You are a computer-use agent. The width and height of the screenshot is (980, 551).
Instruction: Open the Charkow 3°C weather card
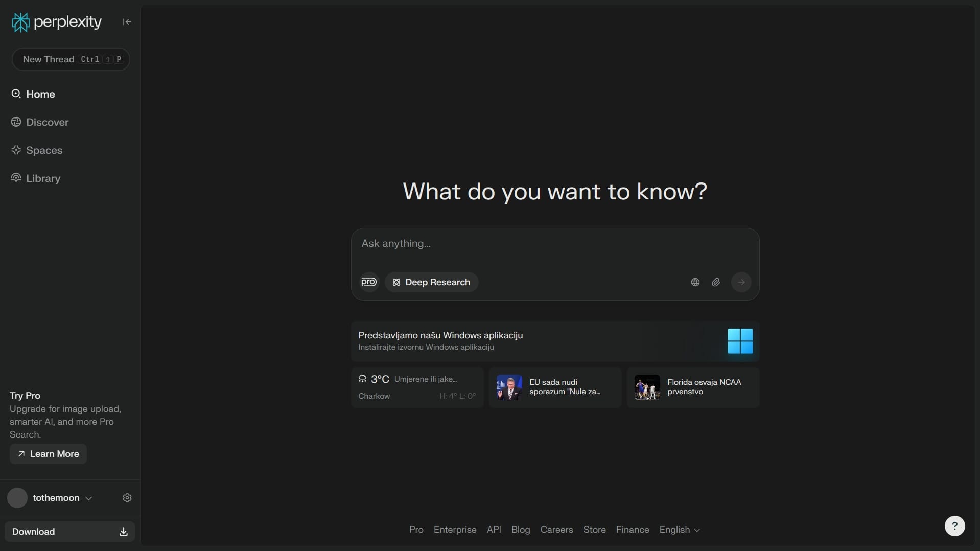tap(417, 387)
